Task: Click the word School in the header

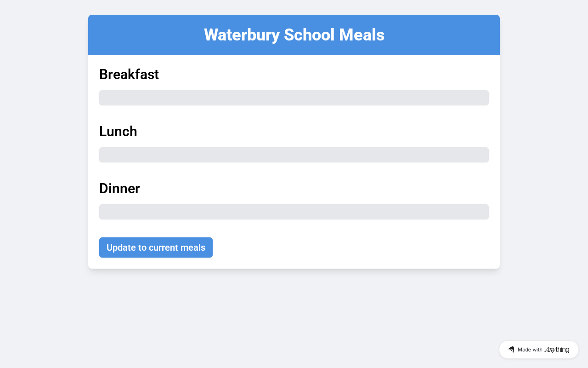Action: pos(309,35)
